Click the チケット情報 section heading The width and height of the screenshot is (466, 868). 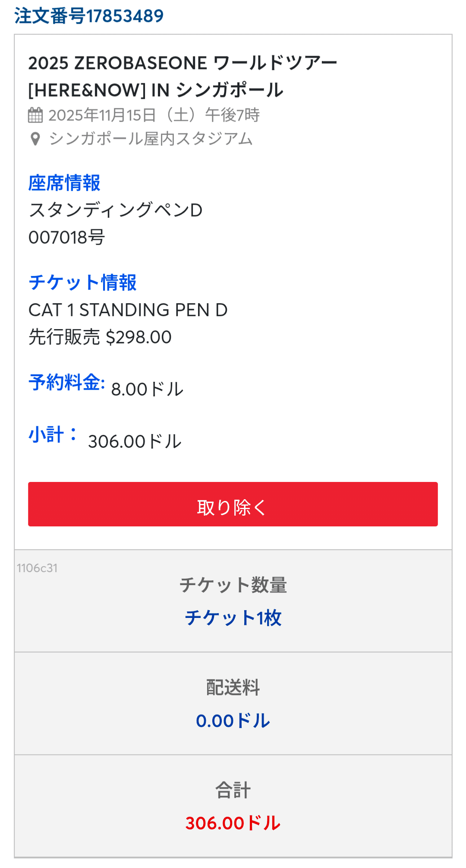click(x=82, y=283)
